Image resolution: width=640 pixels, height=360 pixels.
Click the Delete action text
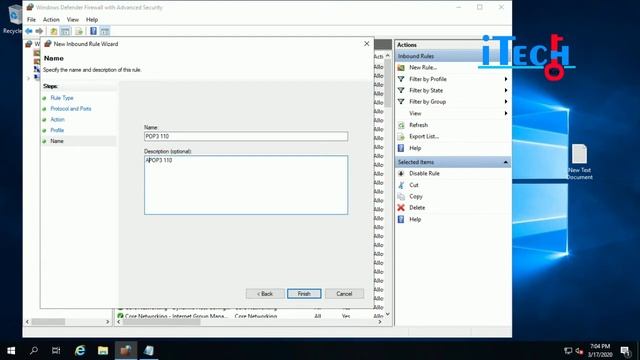click(x=417, y=207)
